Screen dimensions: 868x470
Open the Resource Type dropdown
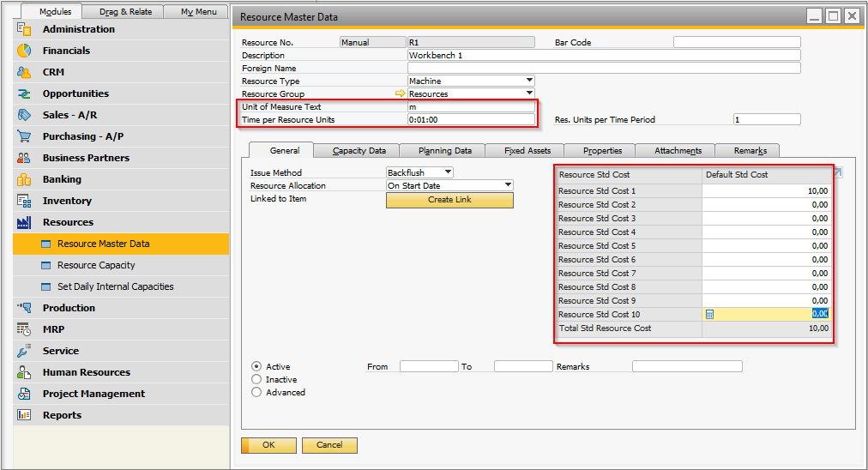tap(529, 81)
